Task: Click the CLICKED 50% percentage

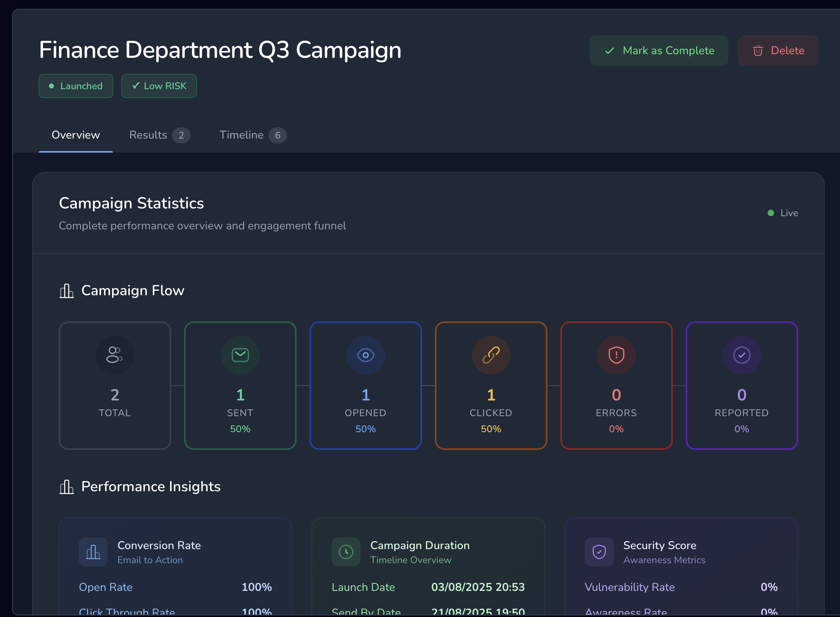Action: pyautogui.click(x=491, y=429)
